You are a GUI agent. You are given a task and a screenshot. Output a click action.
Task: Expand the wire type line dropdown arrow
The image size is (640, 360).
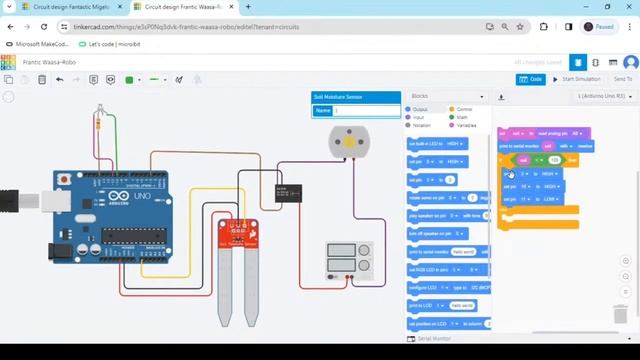[x=165, y=80]
